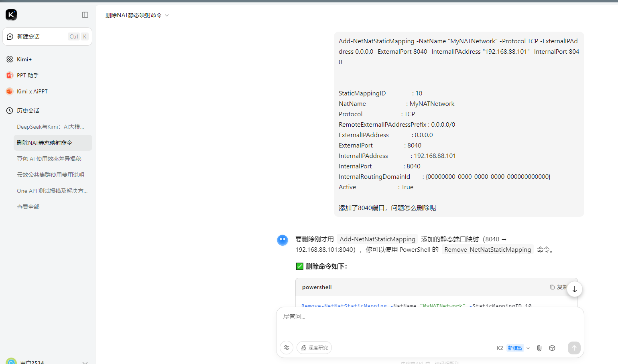Start a new chat with 新建会话

coord(47,36)
